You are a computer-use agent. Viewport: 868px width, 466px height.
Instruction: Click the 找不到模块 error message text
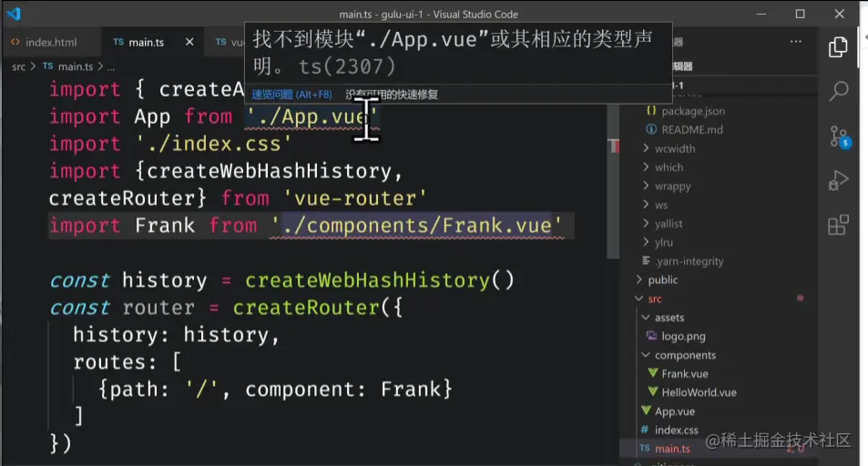coord(453,53)
